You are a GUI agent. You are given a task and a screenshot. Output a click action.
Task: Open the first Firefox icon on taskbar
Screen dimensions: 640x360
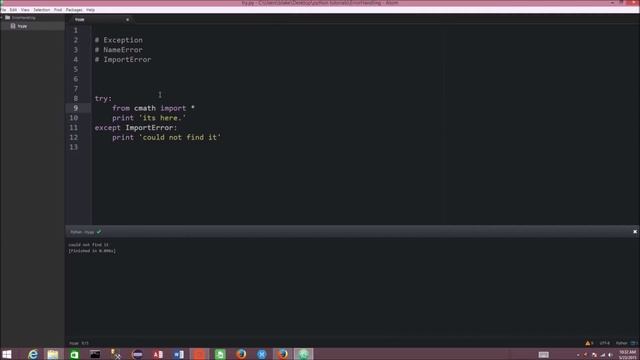[x=241, y=354]
